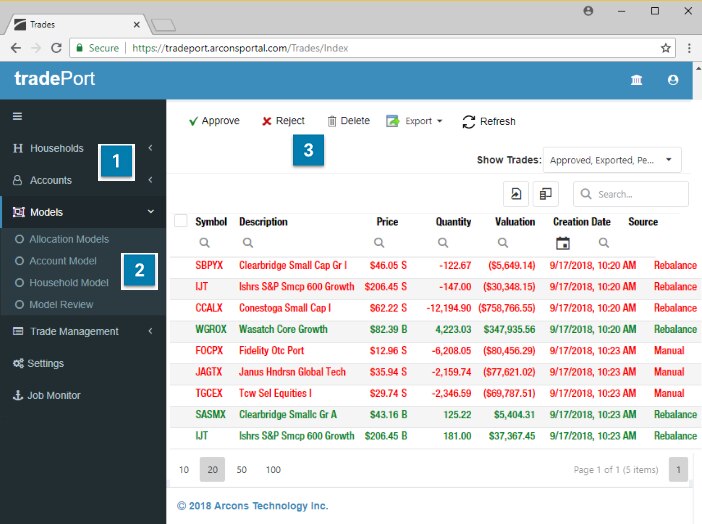Select the Wasatch Core Growth row description
This screenshot has width=702, height=524.
[x=283, y=329]
